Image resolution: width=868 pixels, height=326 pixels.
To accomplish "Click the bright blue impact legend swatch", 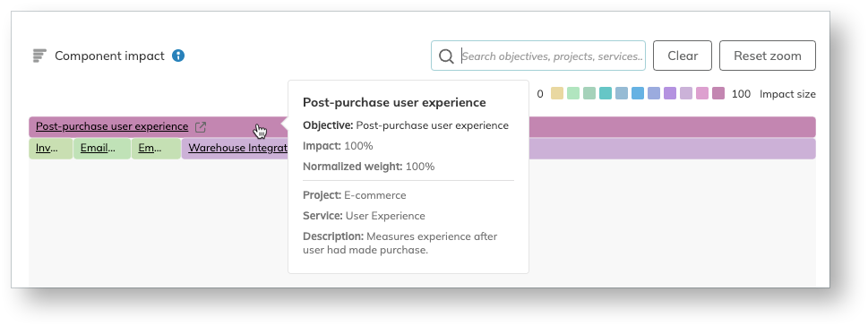I will pos(638,93).
